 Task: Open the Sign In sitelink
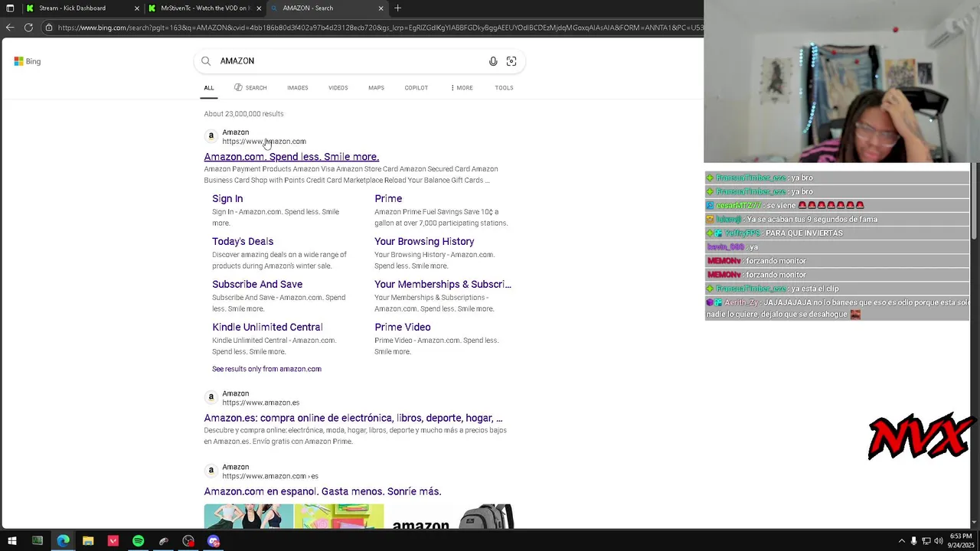click(227, 199)
